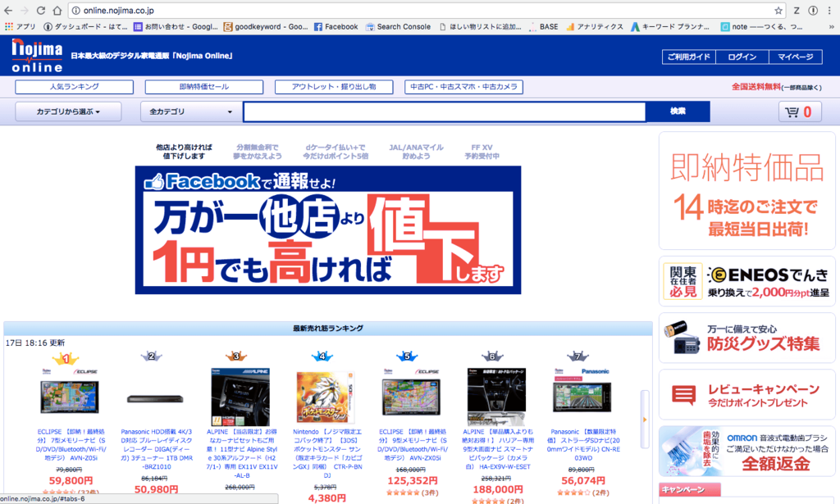Click rank 4 Pokémon Sun game image

326,397
